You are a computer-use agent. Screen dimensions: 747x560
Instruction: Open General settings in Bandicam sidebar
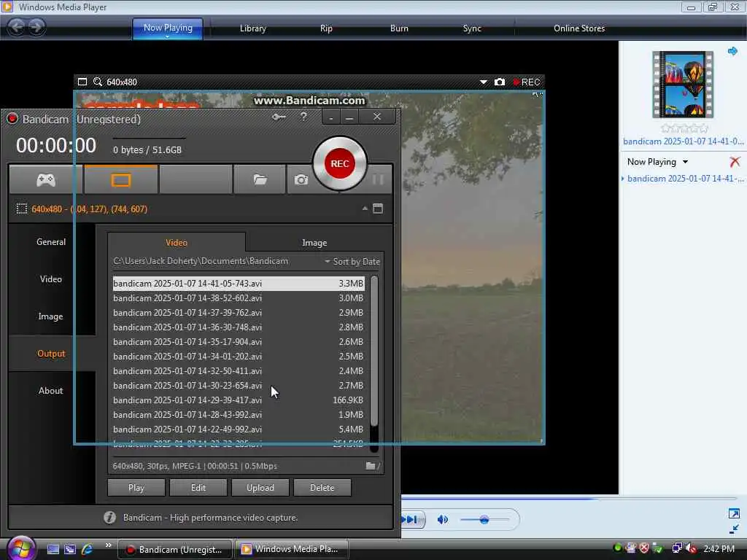51,242
